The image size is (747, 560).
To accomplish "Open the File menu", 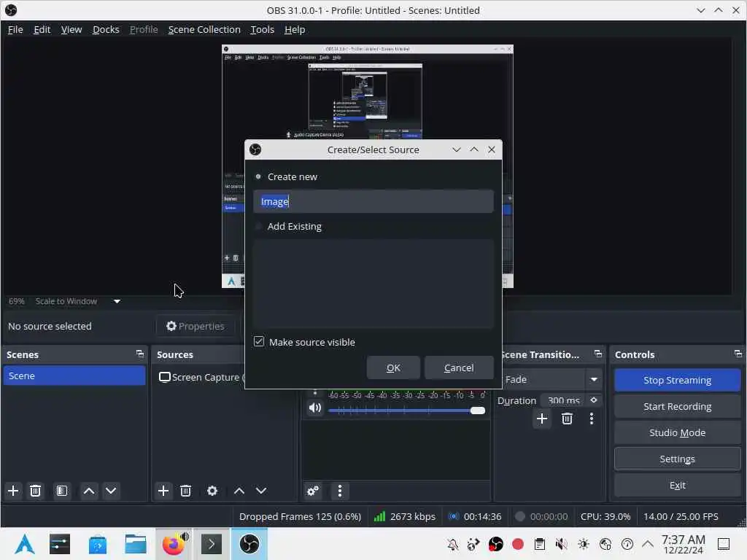I will 15,29.
